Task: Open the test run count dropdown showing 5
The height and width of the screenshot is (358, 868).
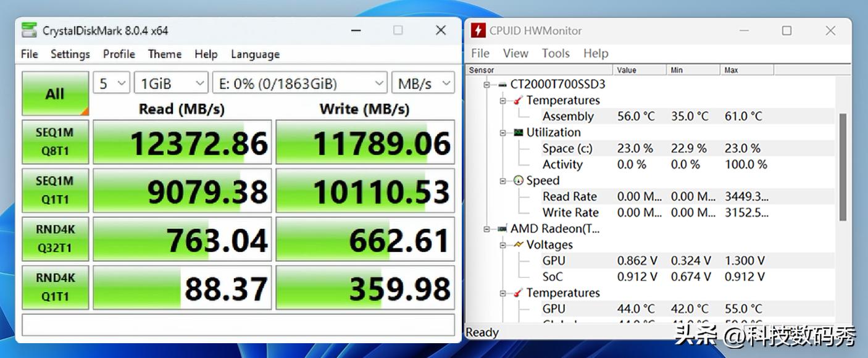Action: (x=111, y=82)
